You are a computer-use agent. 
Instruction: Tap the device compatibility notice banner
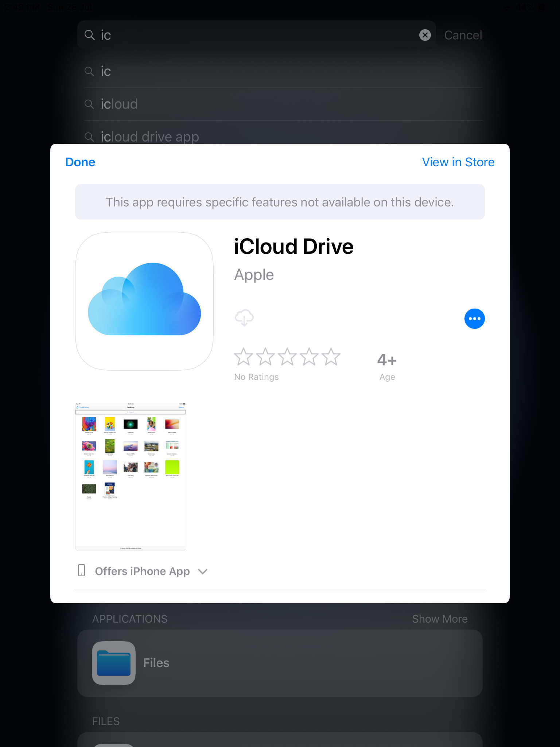pos(280,202)
